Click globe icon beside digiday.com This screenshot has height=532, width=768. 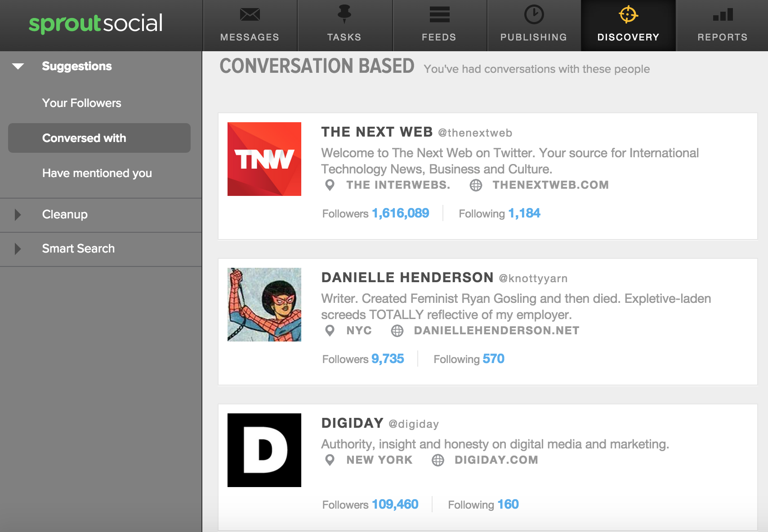[x=438, y=460]
